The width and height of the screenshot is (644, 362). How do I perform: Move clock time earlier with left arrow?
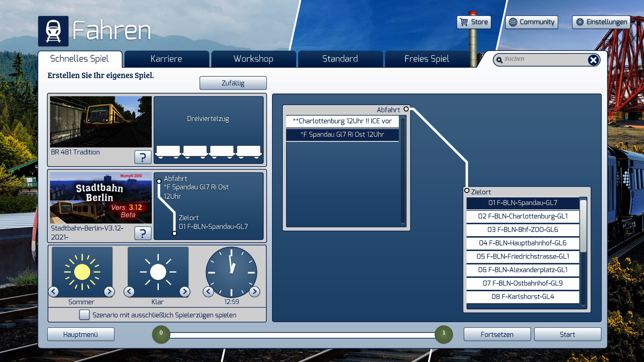click(x=208, y=292)
